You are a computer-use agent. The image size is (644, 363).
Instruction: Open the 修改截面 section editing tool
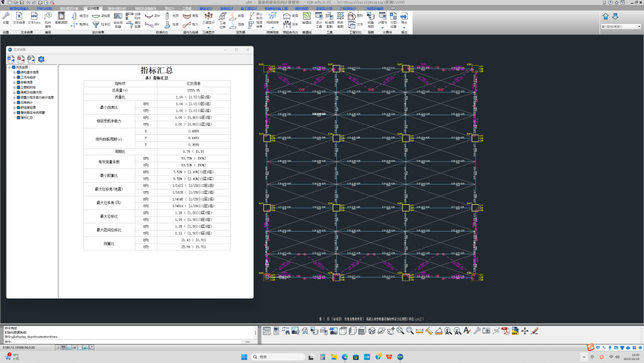pos(340,20)
